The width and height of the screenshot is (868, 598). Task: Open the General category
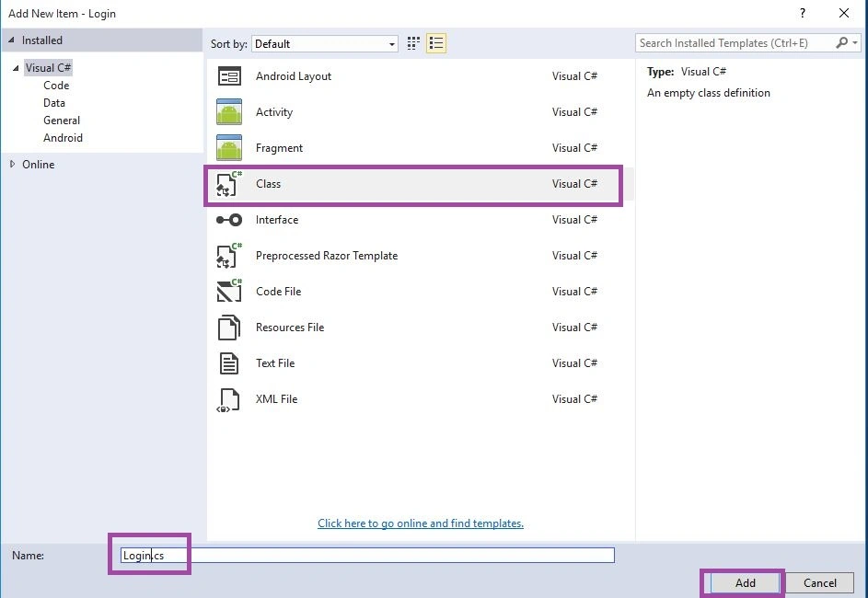62,120
